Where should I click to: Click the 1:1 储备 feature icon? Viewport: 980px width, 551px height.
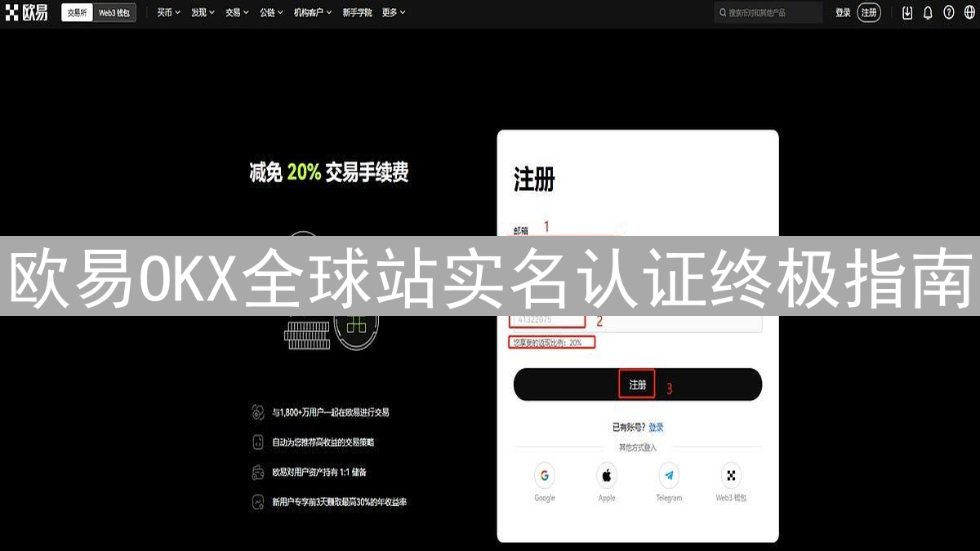pos(258,472)
